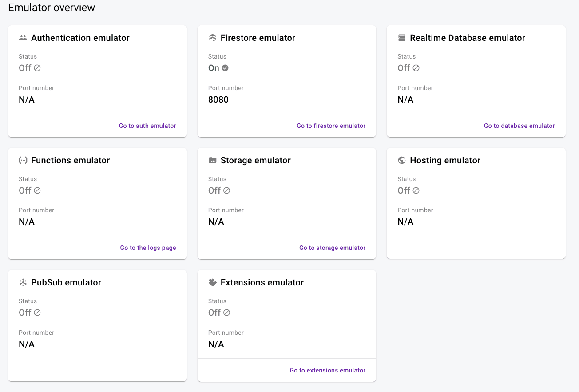Click the Emulator overview heading
The height and width of the screenshot is (392, 579).
[52, 8]
